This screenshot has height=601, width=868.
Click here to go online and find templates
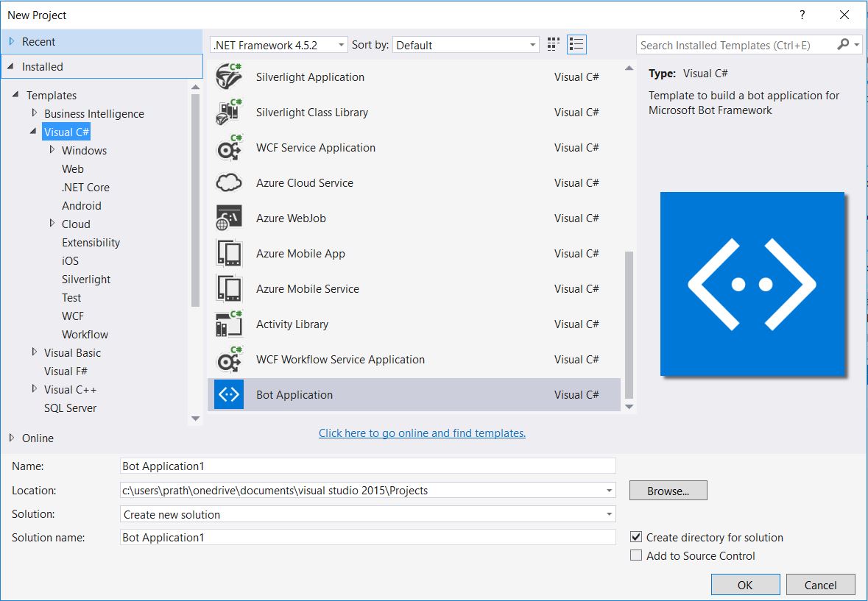pyautogui.click(x=422, y=433)
